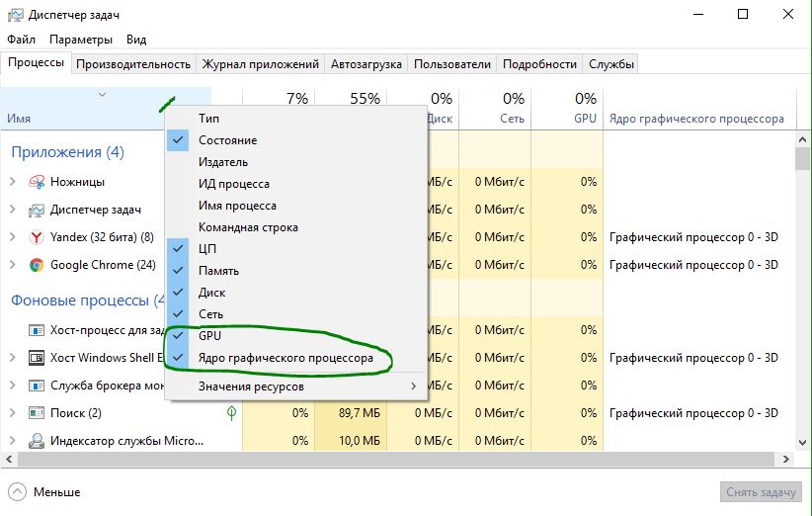Click the Снять задачу button
The image size is (812, 516).
pyautogui.click(x=761, y=492)
